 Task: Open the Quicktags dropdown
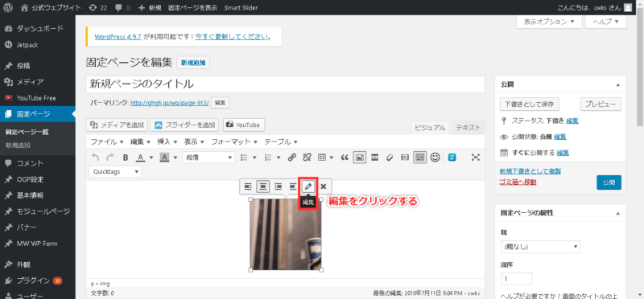coord(115,171)
